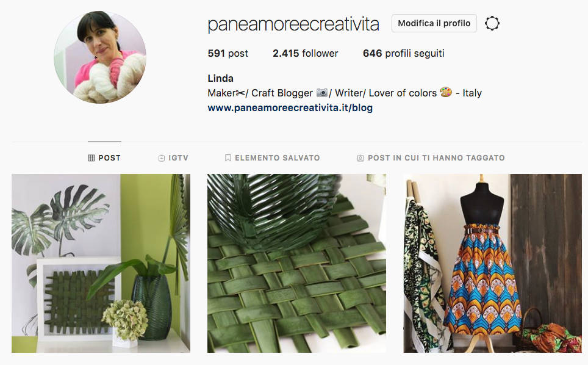Click the Modifica il profilo button
The width and height of the screenshot is (588, 365).
[434, 23]
